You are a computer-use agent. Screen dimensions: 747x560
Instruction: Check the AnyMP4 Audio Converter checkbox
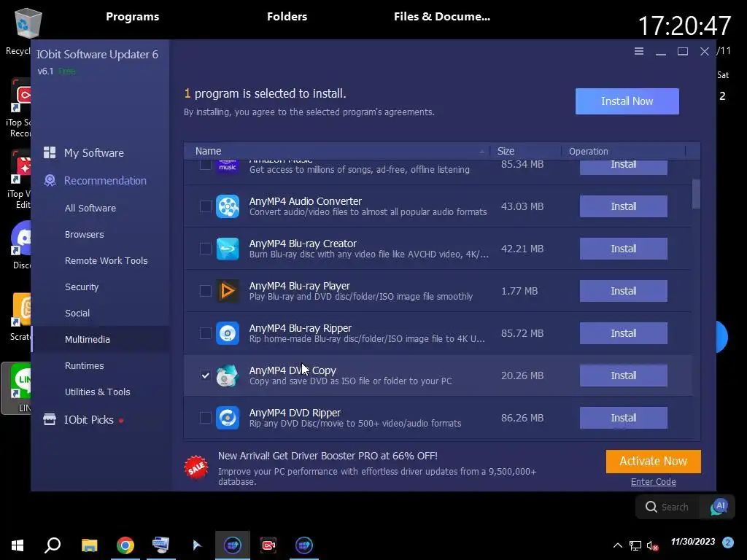click(205, 206)
